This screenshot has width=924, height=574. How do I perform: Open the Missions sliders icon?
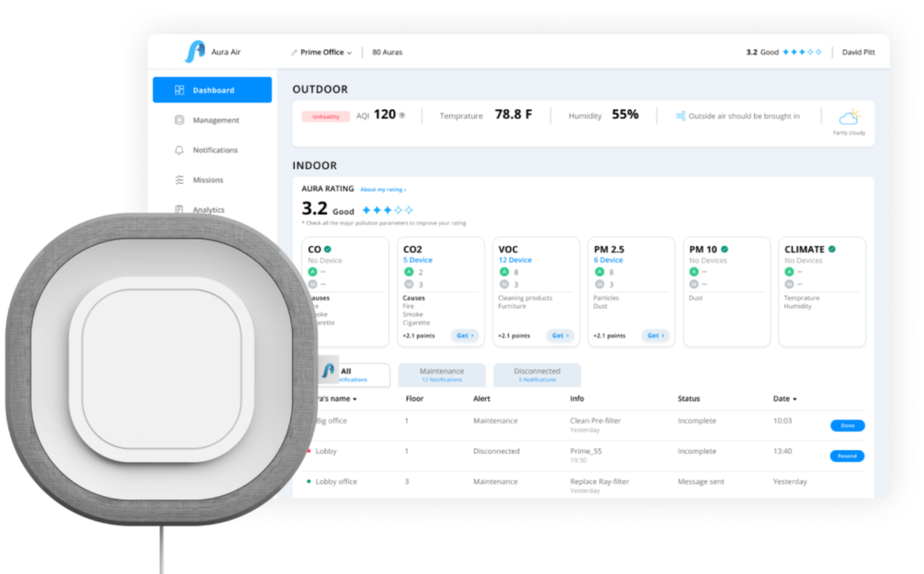179,180
